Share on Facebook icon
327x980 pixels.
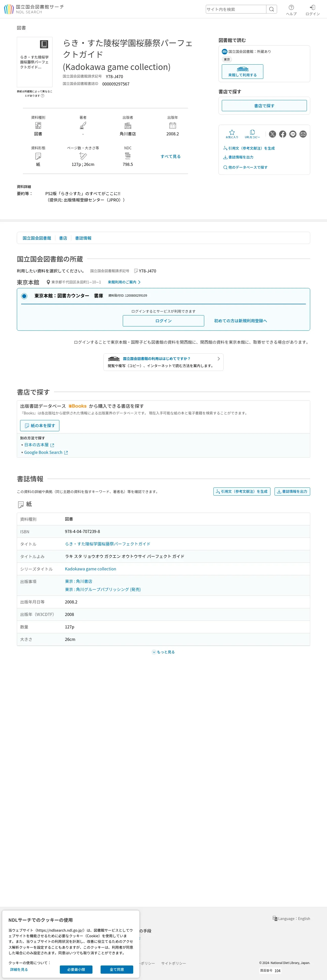282,134
